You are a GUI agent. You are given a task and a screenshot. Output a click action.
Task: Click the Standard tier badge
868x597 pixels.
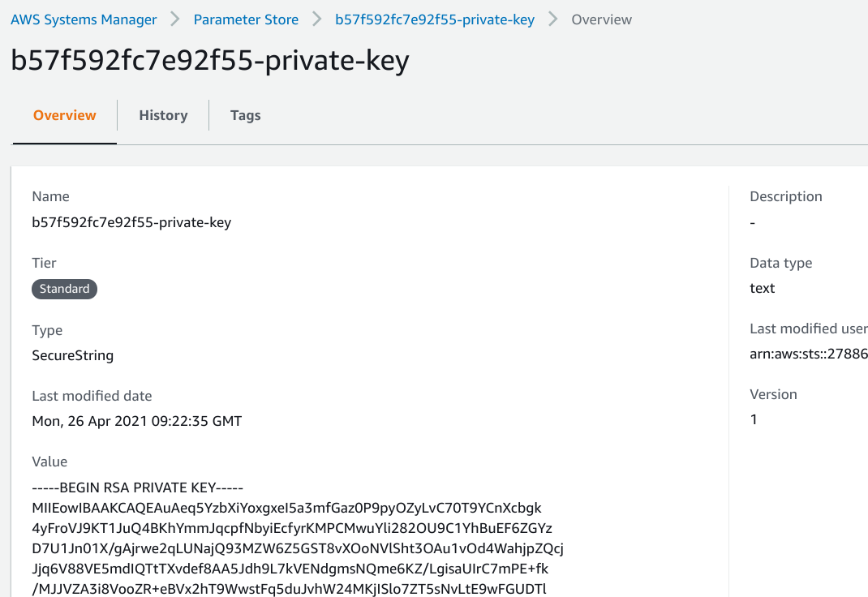(x=65, y=289)
